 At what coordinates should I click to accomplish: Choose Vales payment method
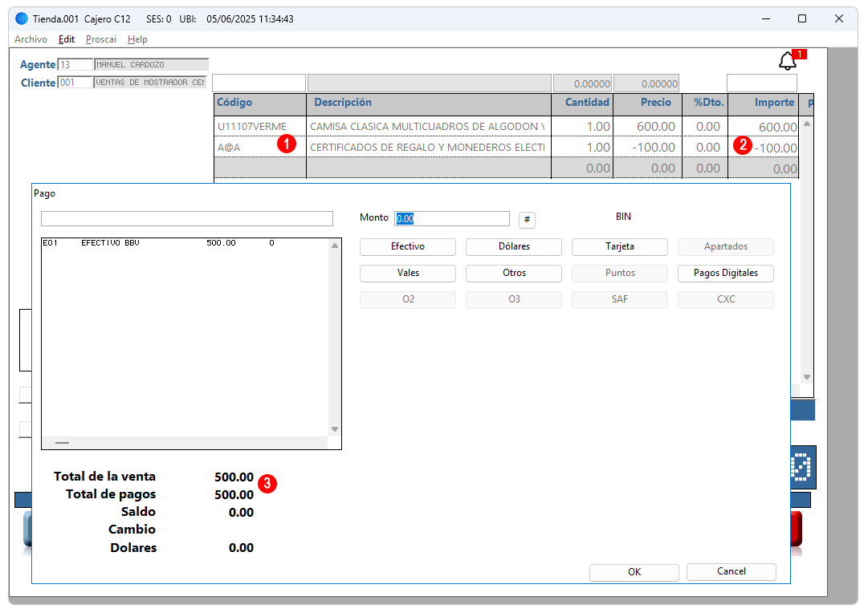click(x=408, y=274)
